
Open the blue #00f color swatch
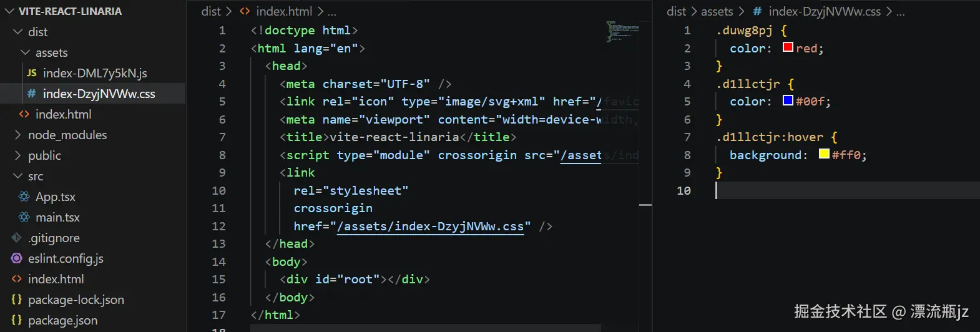click(x=788, y=100)
